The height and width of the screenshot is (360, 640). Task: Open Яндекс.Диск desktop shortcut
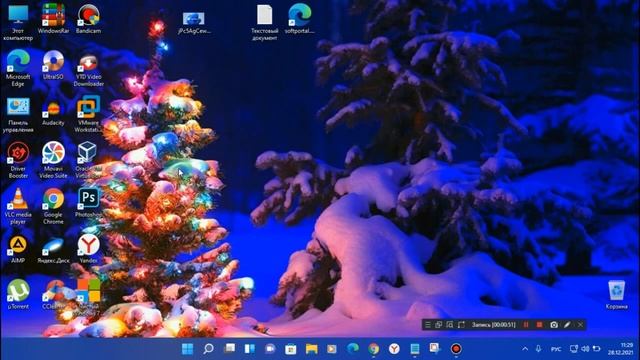53,249
